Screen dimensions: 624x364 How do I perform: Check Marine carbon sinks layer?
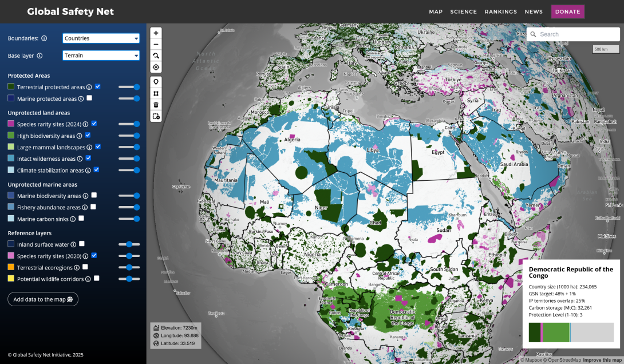(81, 218)
